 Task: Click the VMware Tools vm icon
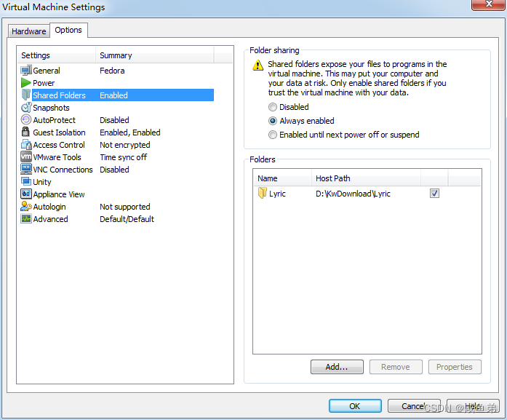(x=26, y=157)
